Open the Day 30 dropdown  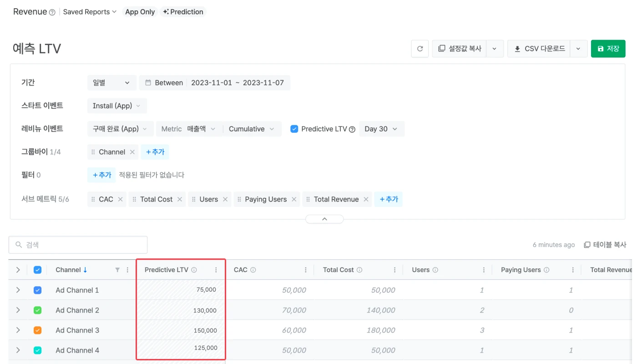pos(381,129)
